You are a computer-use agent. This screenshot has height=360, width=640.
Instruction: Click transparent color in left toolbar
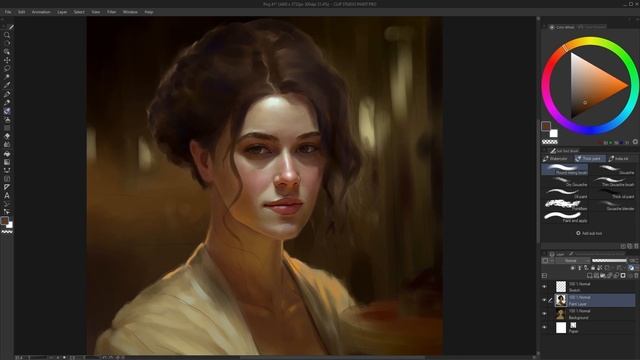pos(7,232)
